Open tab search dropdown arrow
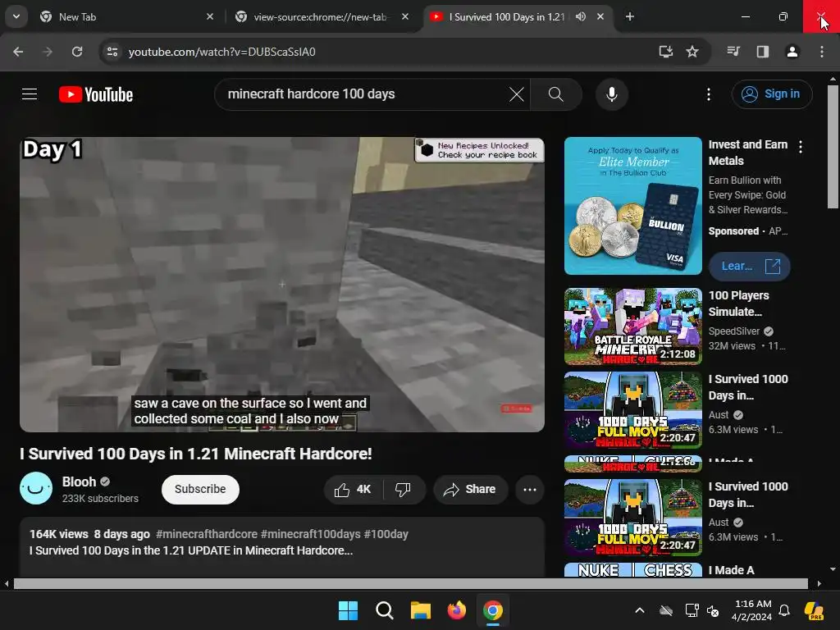Screen dimensions: 840x630 16,16
